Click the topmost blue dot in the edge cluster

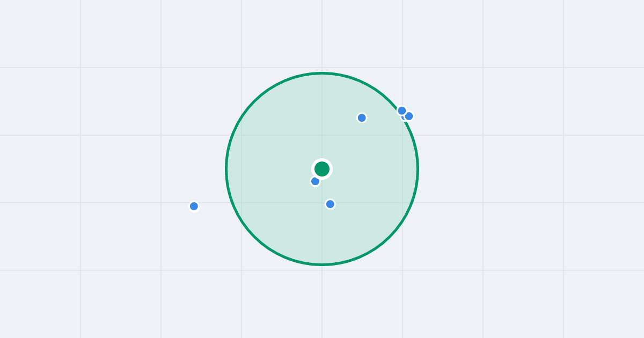pos(402,111)
